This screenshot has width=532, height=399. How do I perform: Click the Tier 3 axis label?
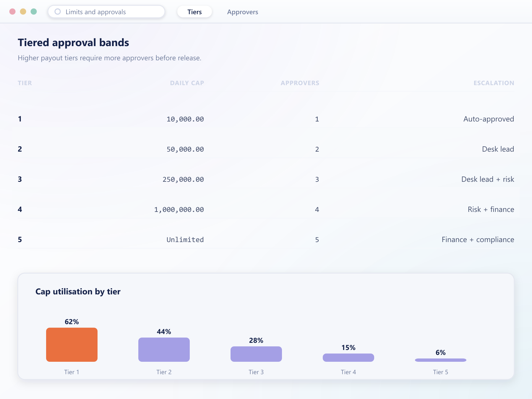point(256,372)
